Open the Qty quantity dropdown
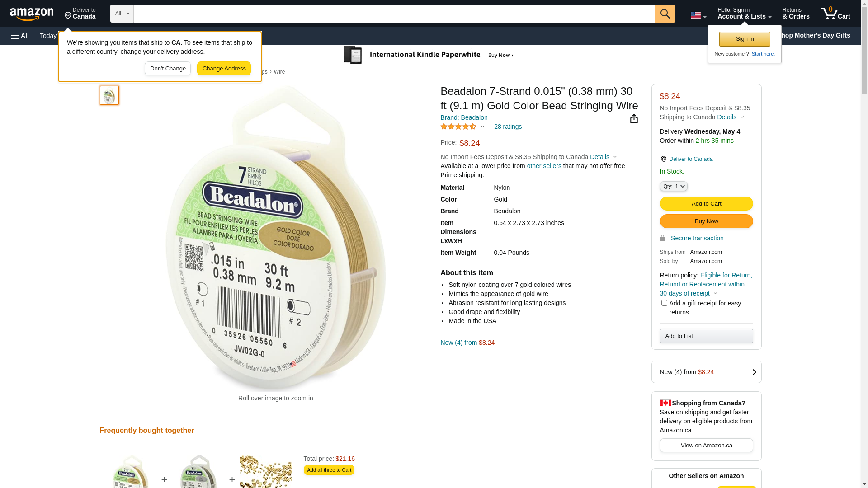868x488 pixels. point(674,186)
